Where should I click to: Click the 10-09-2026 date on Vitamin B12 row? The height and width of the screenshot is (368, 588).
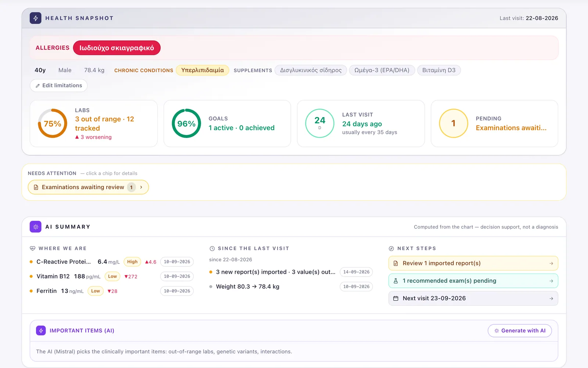tap(177, 276)
